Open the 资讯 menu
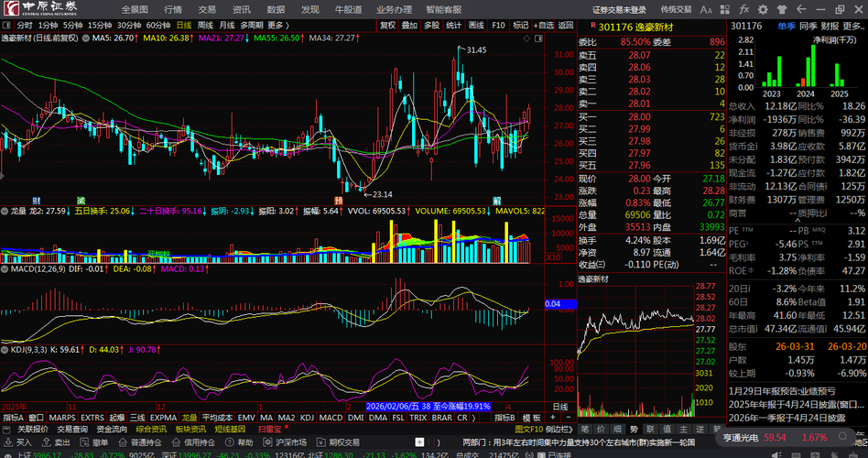This screenshot has width=868, height=458. (x=242, y=9)
